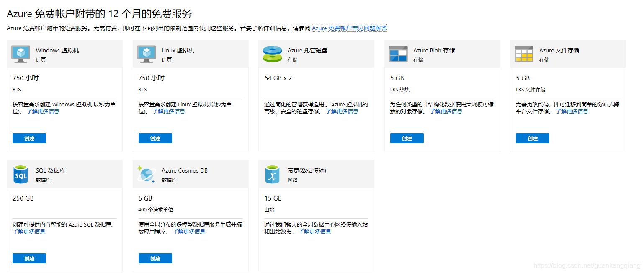Click the 带宽(数据传输) network icon

point(272,175)
